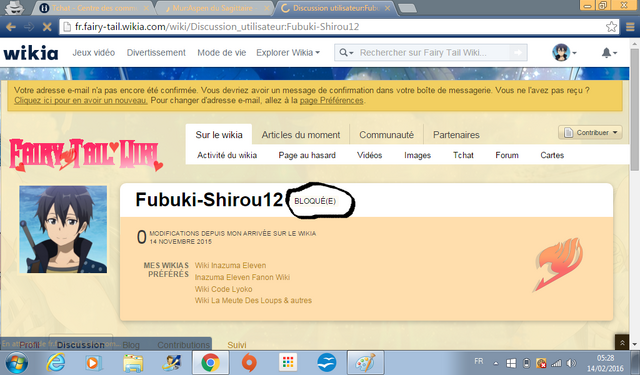Expand Explorer Wikia menu
Viewport: 640px width, 375px height.
pos(288,53)
